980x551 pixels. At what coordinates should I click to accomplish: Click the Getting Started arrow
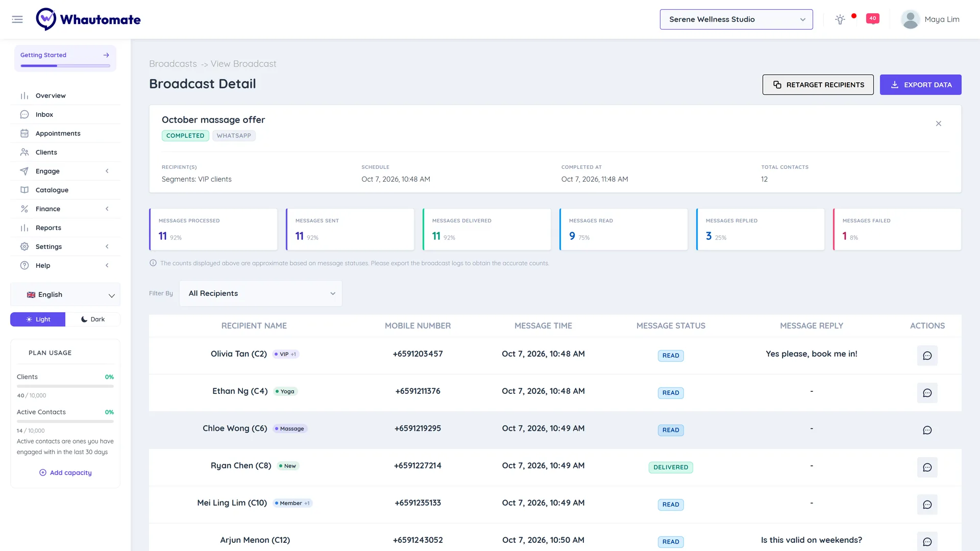coord(106,55)
